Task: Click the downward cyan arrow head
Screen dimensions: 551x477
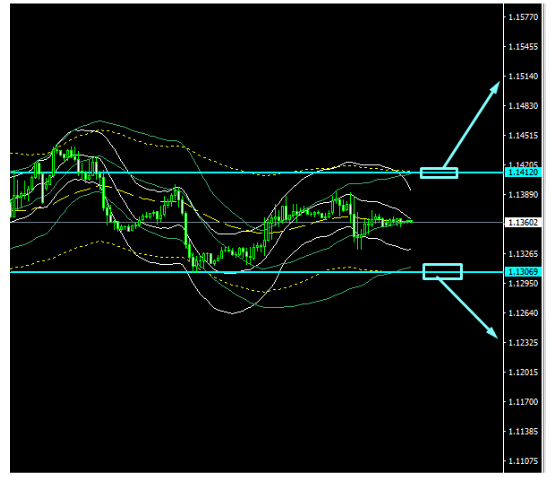Action: (493, 333)
